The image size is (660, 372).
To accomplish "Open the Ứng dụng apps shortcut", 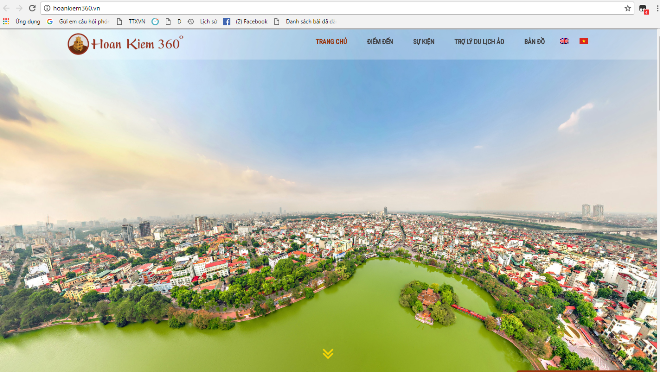I will tap(21, 21).
